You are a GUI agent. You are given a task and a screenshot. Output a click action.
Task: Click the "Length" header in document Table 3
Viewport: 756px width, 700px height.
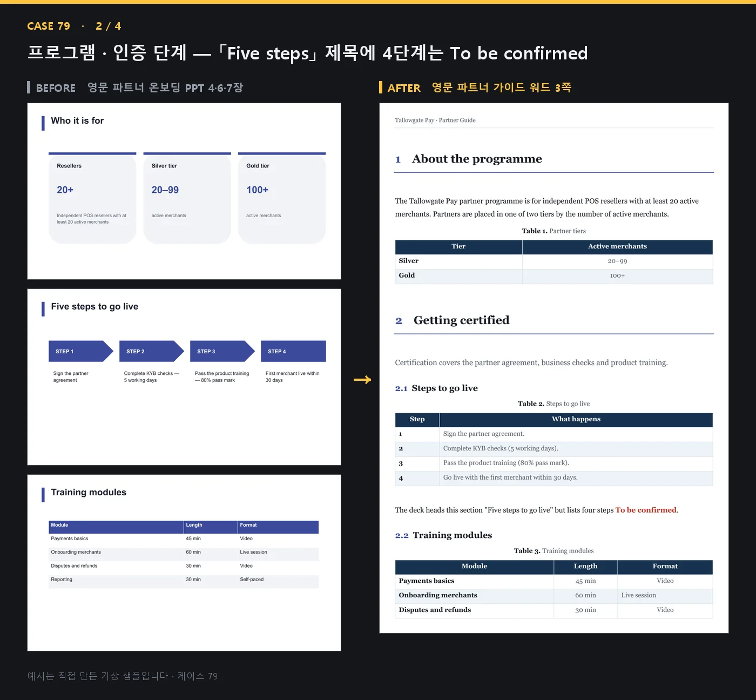coord(585,566)
